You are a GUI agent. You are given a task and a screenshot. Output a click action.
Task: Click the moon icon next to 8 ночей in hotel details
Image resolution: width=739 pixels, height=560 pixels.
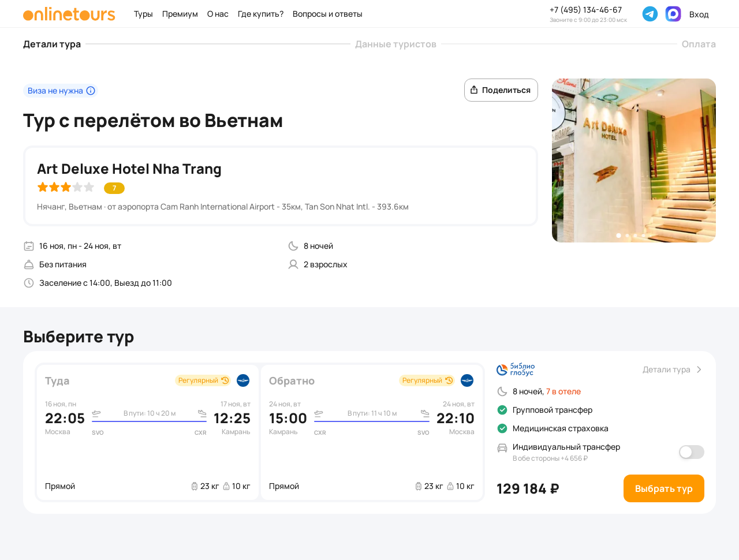293,246
